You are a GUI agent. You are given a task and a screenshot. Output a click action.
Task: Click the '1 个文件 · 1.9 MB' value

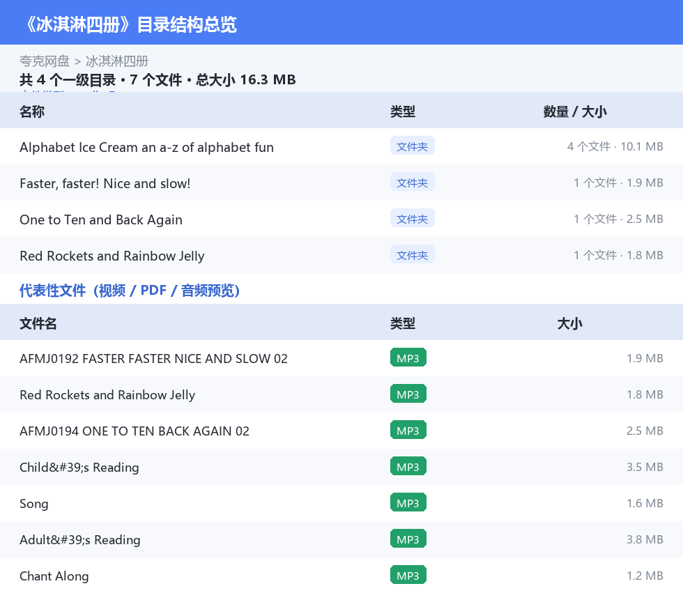point(619,183)
